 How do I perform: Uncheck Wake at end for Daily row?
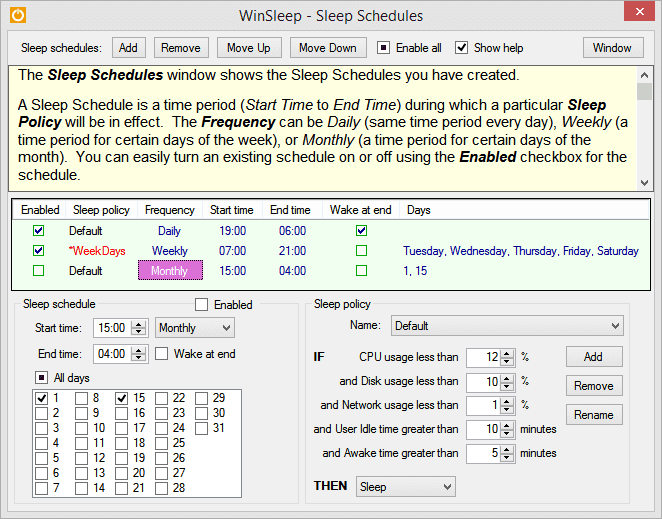[361, 231]
